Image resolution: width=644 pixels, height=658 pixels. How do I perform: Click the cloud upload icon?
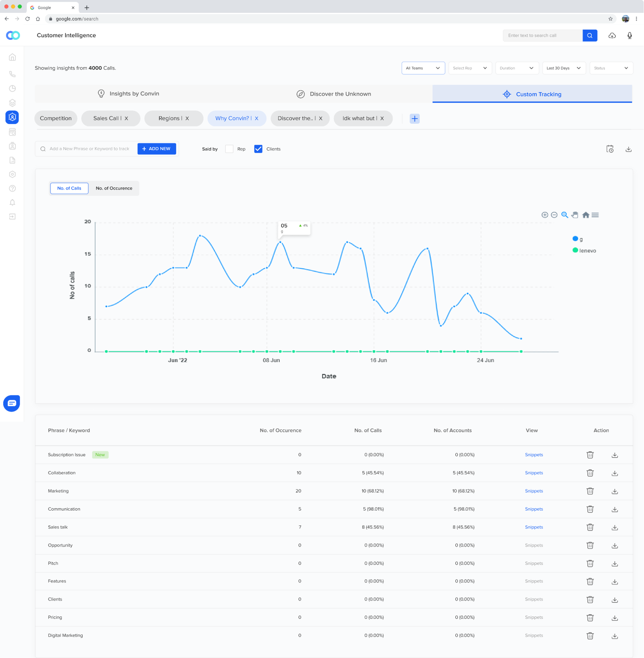(x=612, y=36)
